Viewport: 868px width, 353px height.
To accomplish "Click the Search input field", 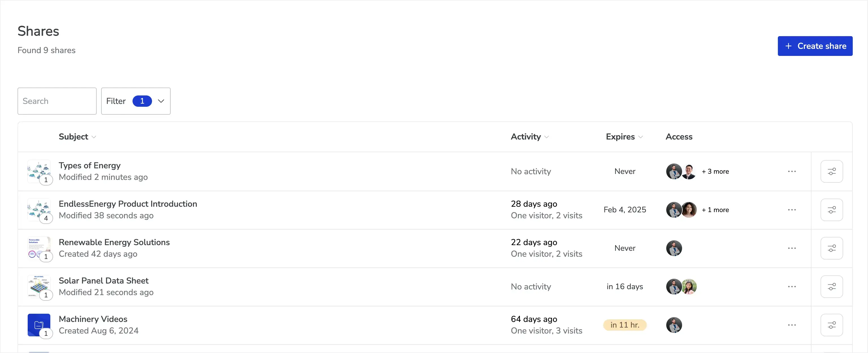I will coord(57,101).
